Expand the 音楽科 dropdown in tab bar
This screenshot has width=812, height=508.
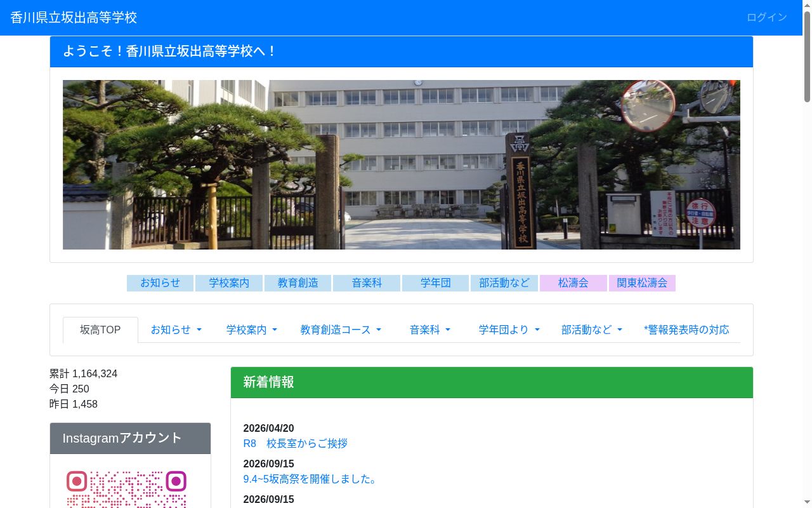[430, 330]
